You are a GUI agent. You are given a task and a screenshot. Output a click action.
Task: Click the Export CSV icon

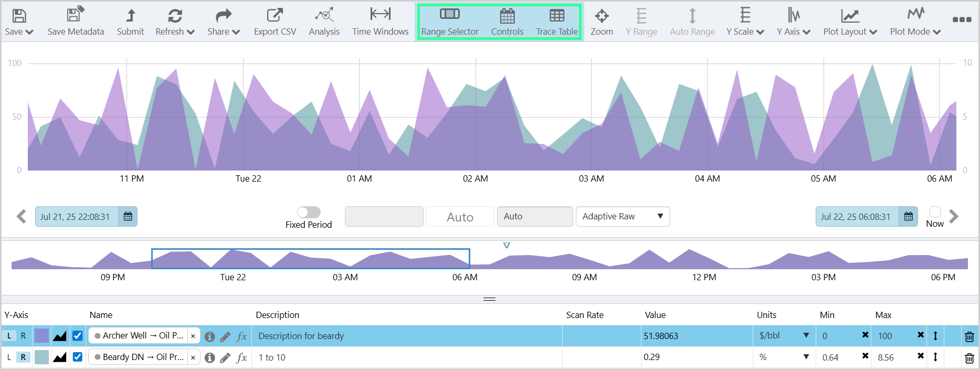(275, 16)
